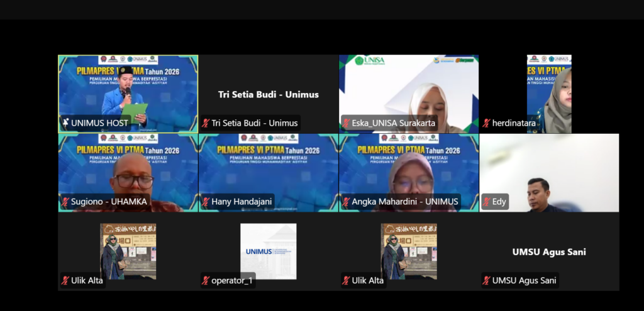Click muted microphone icon next to herdinatara
The image size is (644, 311).
point(487,123)
